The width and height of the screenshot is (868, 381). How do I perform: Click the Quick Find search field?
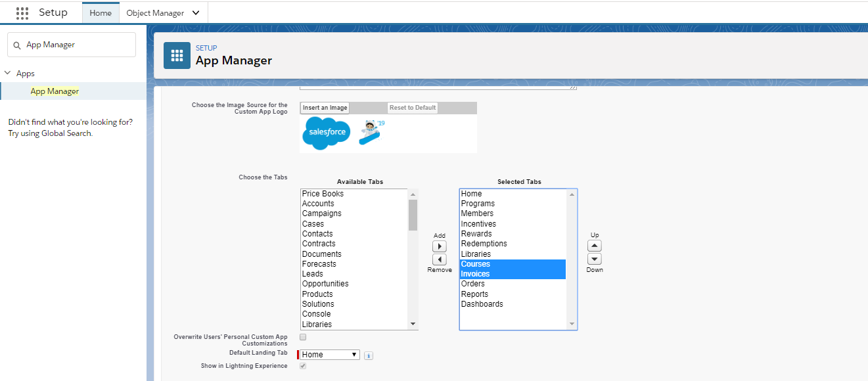pos(72,45)
